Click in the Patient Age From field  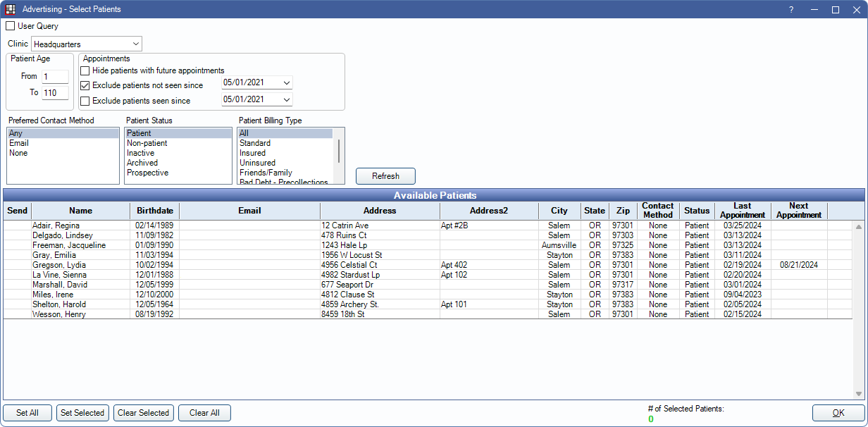55,77
